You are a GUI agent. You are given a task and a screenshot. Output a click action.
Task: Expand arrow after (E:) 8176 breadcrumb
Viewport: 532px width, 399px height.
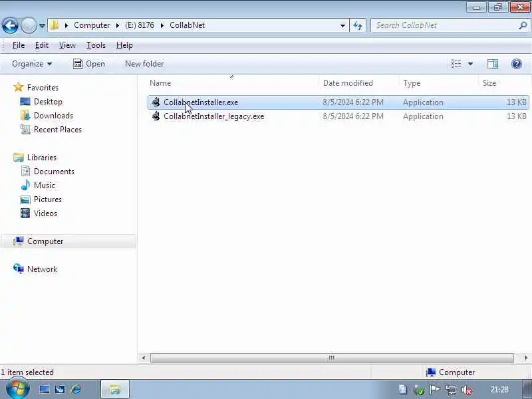162,25
